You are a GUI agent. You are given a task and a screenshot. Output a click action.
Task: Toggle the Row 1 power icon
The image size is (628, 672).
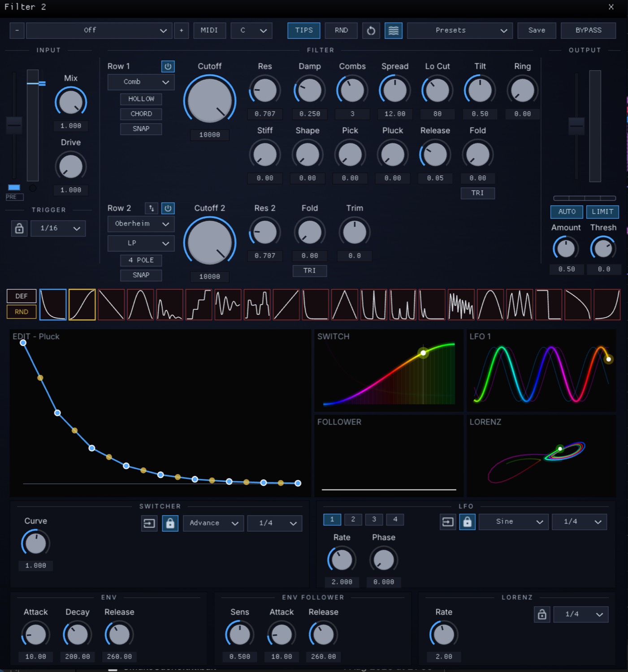(168, 66)
